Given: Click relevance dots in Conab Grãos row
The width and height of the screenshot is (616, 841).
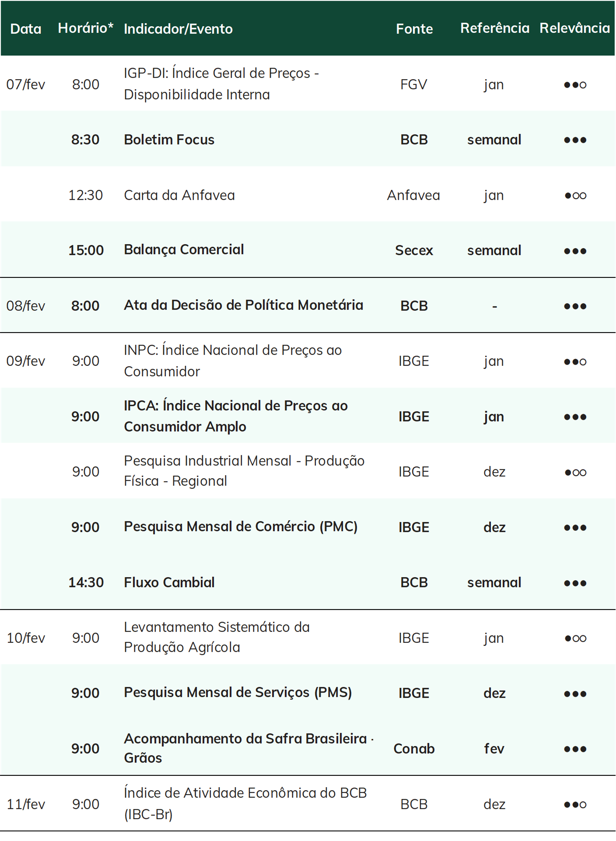Looking at the screenshot, I should coord(575,749).
